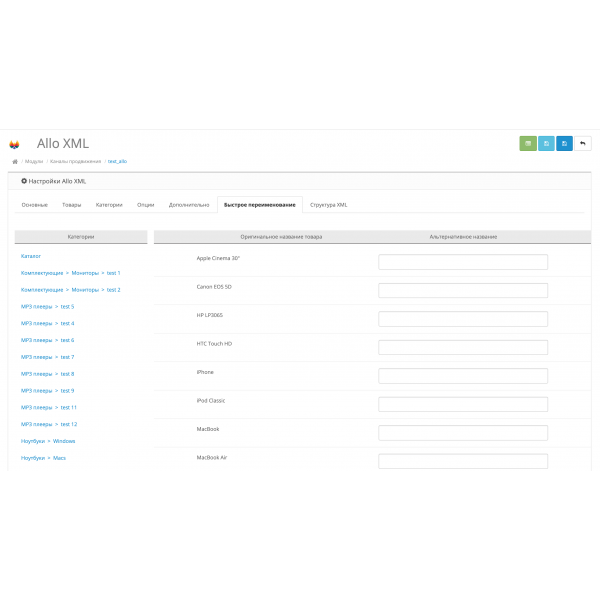Click the back arrow button
This screenshot has height=600, width=600.
click(x=582, y=143)
